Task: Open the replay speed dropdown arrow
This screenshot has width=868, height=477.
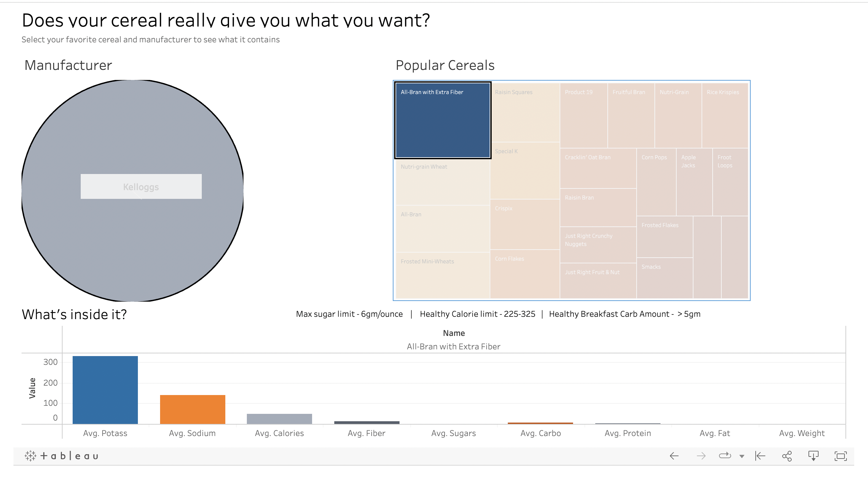Action: 742,457
